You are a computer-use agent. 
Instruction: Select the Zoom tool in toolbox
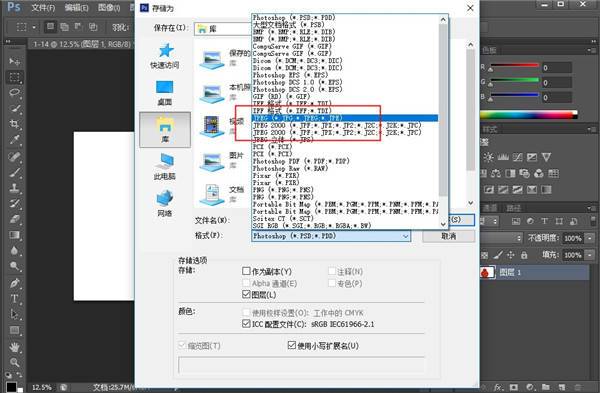pyautogui.click(x=15, y=362)
